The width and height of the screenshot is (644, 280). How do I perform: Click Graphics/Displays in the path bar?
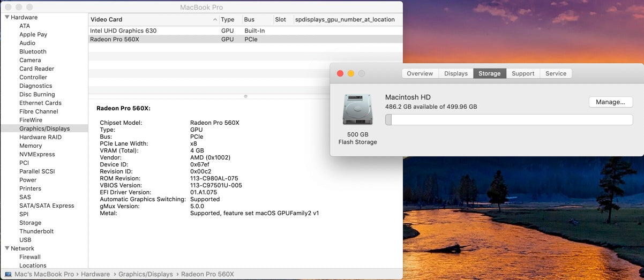(x=146, y=274)
